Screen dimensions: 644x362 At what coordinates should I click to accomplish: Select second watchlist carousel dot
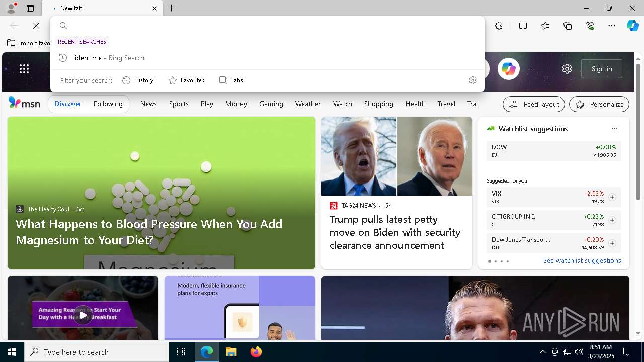click(x=496, y=261)
